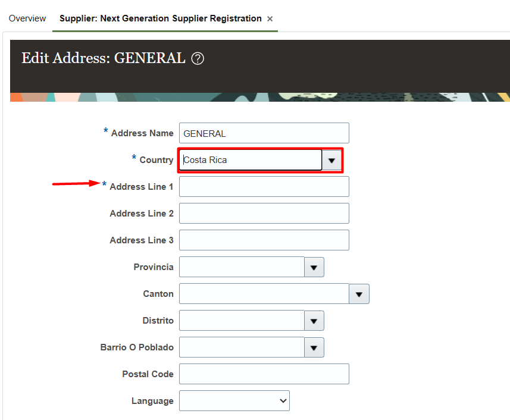510x420 pixels.
Task: Click inside the Address Name field
Action: click(x=264, y=133)
